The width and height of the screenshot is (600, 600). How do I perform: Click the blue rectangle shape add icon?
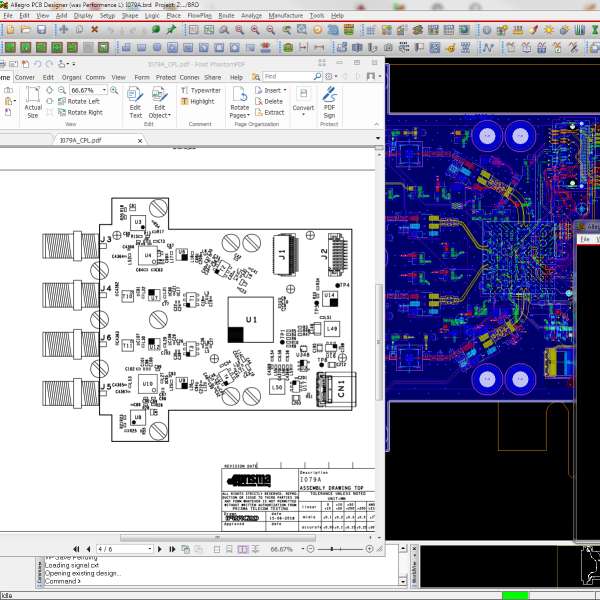142,47
